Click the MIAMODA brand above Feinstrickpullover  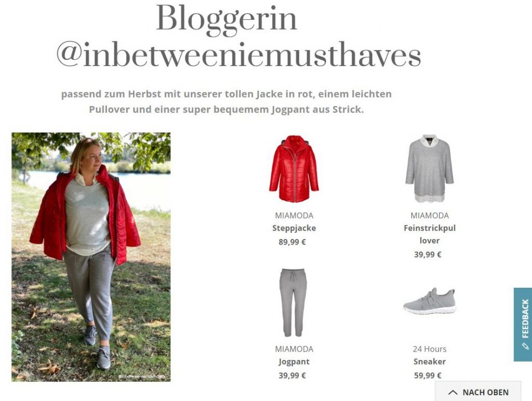point(430,216)
